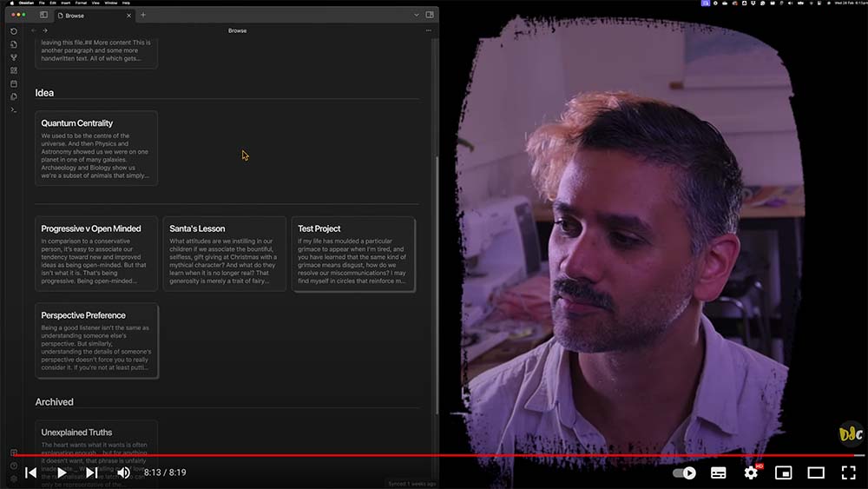Close the Browse tab
This screenshot has width=868, height=489.
click(129, 16)
